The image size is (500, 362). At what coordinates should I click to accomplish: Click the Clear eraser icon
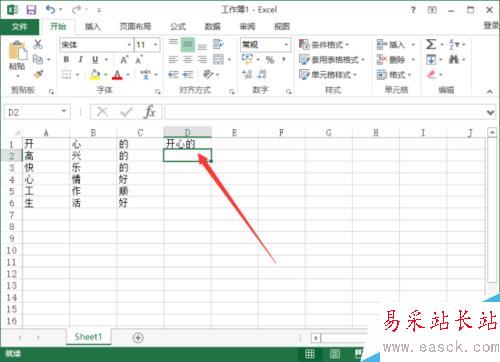(431, 74)
